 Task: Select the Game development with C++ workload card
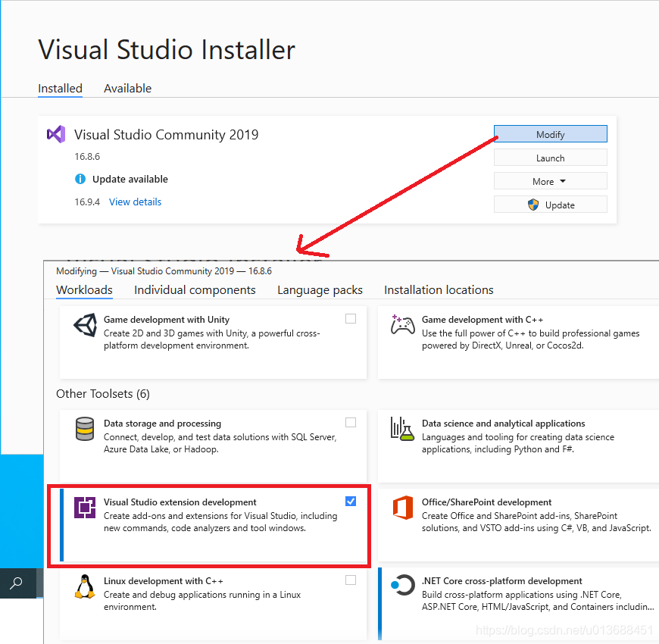[518, 342]
